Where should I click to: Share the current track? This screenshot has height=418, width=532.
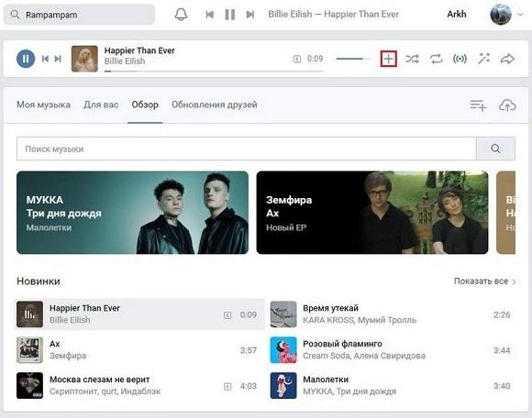click(x=507, y=59)
